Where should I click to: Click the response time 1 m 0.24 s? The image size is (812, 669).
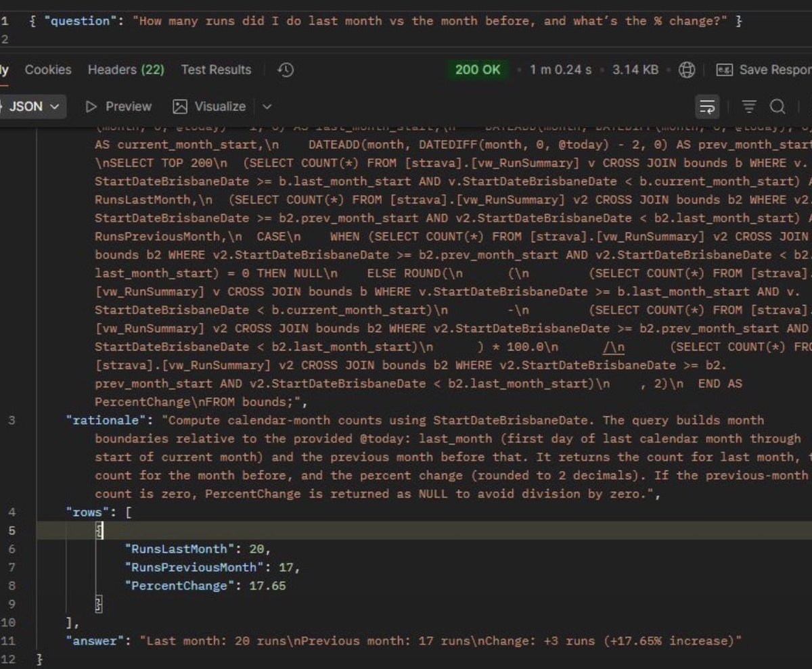pyautogui.click(x=560, y=70)
